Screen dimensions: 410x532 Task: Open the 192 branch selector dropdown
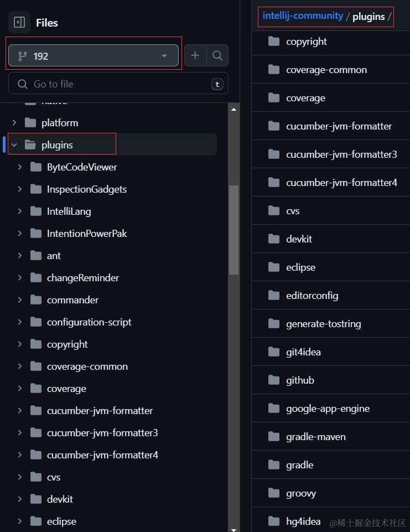tap(94, 56)
